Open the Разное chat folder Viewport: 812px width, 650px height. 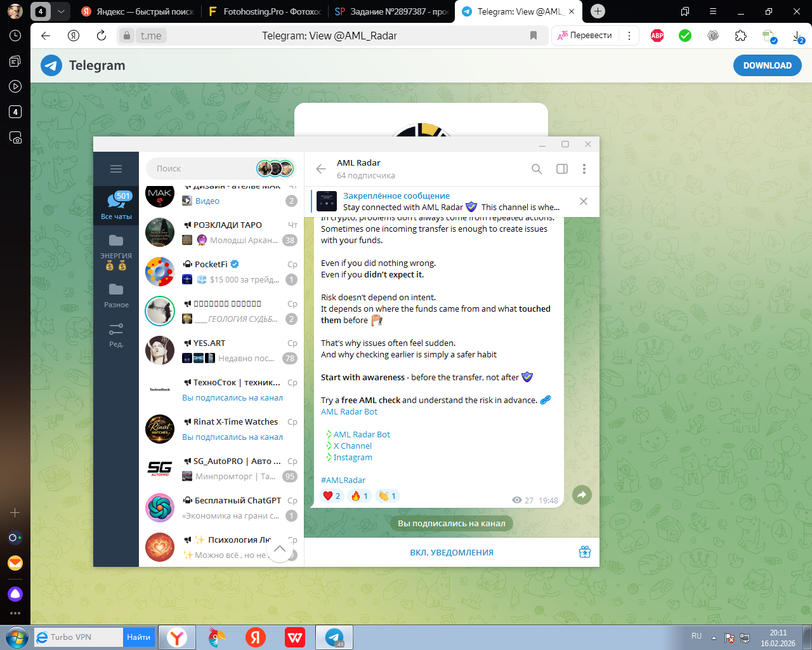click(116, 296)
